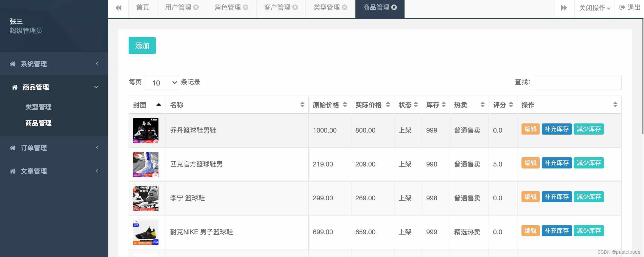Screen dimensions: 644x257
Task: Click the 李宁 篮球鞋 cover thumbnail
Action: (x=146, y=198)
